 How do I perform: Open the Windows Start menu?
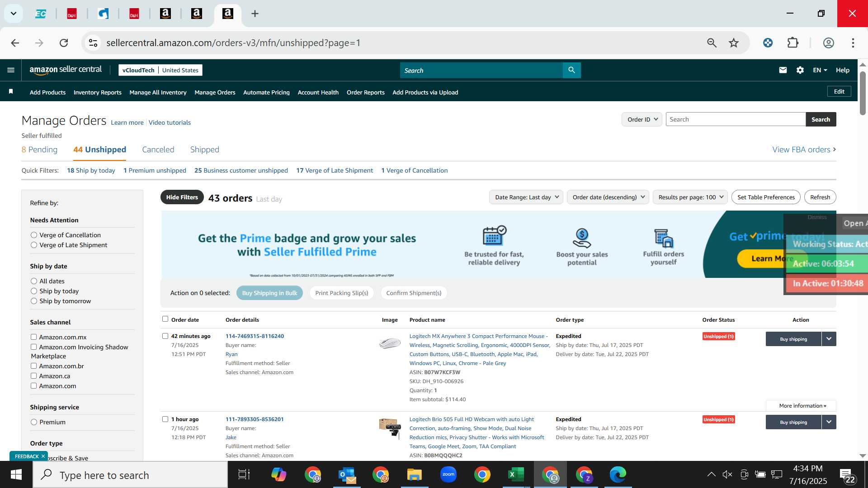(16, 475)
